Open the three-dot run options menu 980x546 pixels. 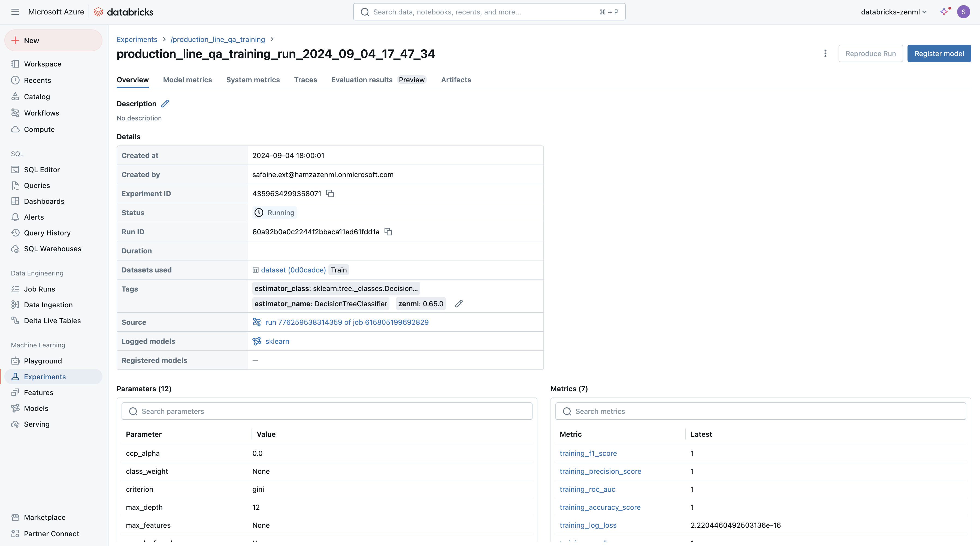click(x=825, y=54)
